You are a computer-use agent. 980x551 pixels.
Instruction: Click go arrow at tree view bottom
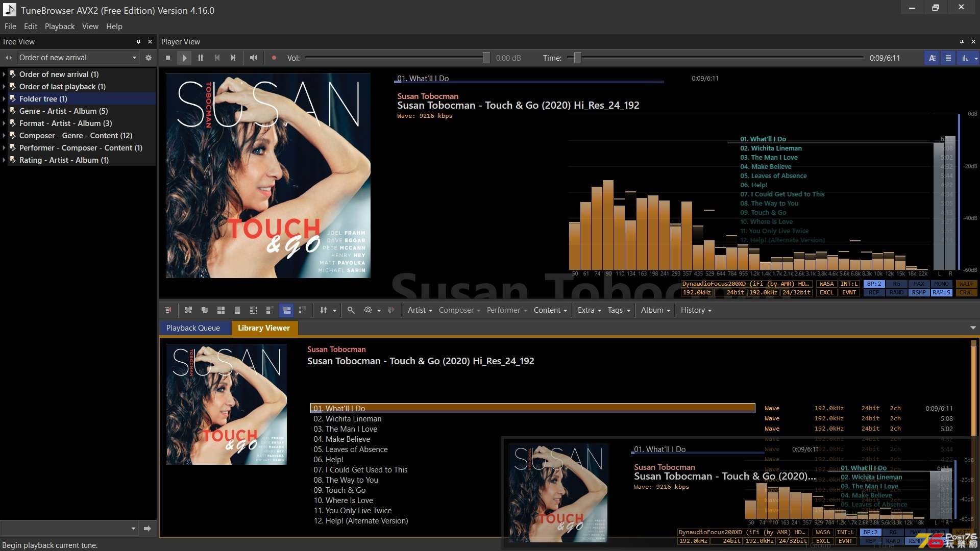148,529
